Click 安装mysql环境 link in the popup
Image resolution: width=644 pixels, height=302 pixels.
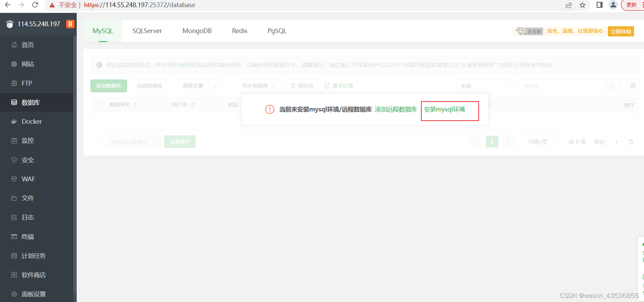coord(445,109)
